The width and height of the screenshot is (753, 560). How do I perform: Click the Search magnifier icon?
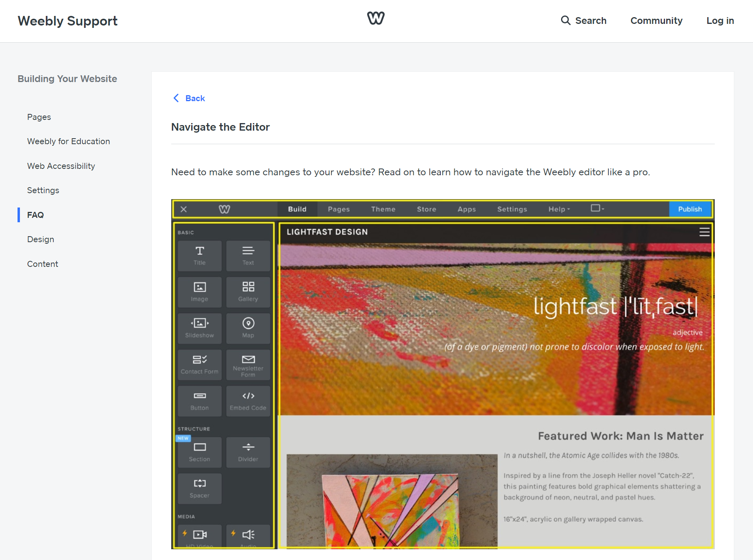pyautogui.click(x=565, y=20)
